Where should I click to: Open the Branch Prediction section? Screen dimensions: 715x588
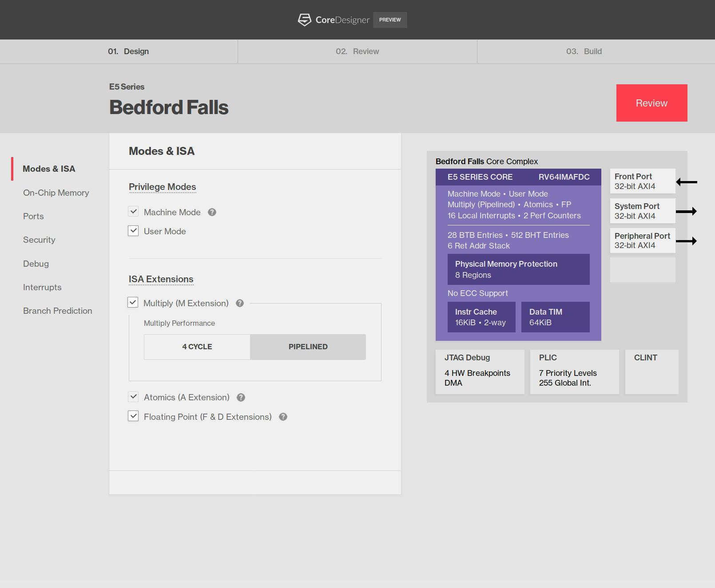pos(58,311)
